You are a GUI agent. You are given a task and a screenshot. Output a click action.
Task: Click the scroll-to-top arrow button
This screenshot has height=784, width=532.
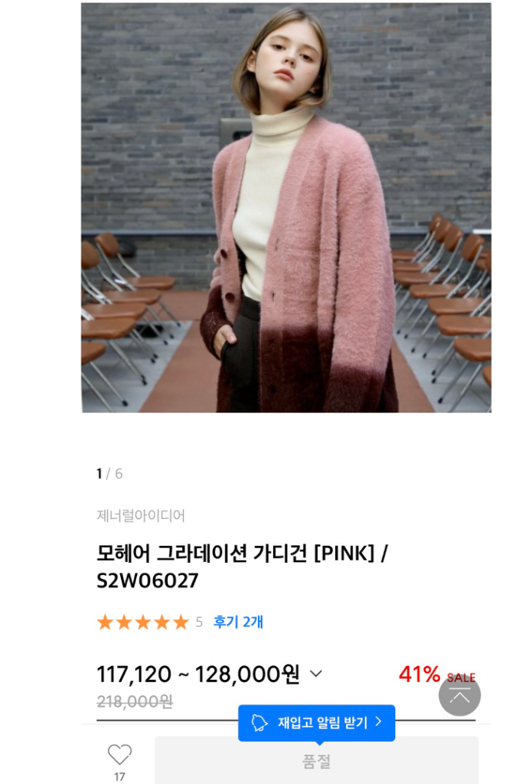coord(459,695)
